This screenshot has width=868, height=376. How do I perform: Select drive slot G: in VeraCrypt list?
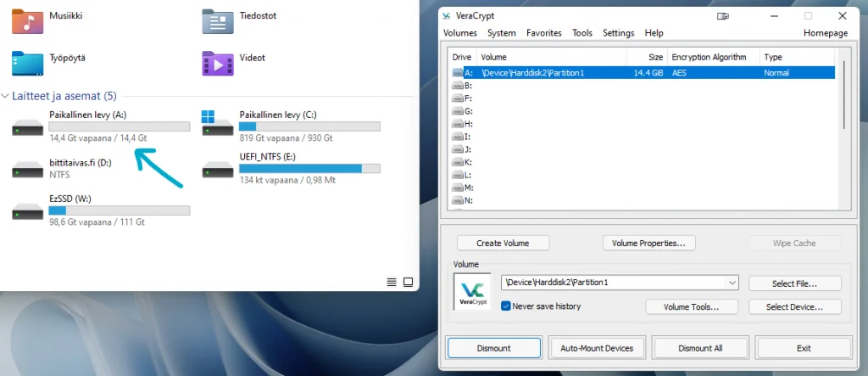pos(462,111)
